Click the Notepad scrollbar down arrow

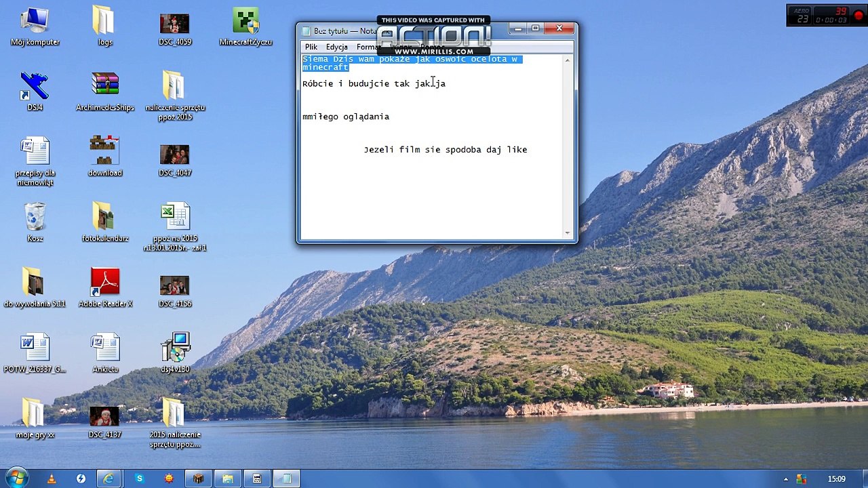coord(568,233)
